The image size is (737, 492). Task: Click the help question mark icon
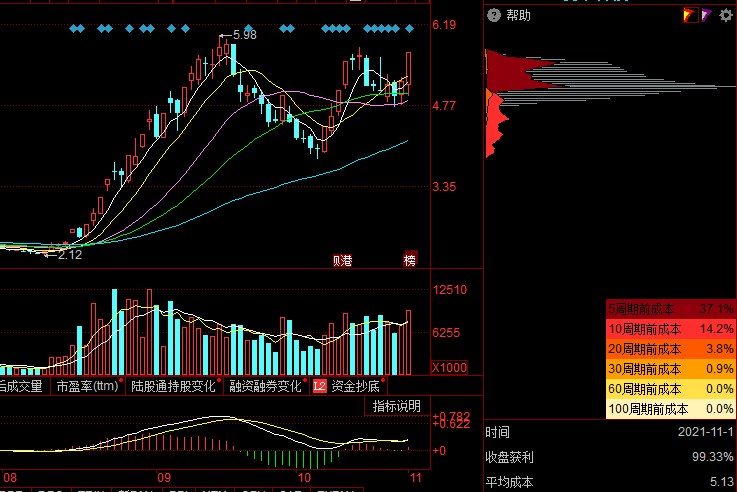(493, 15)
